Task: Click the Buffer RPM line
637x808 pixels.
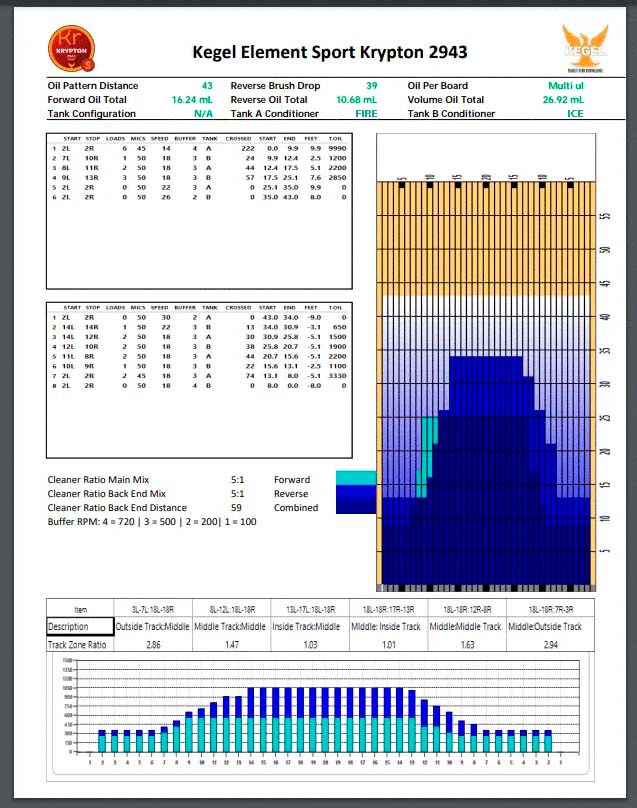Action: click(152, 521)
